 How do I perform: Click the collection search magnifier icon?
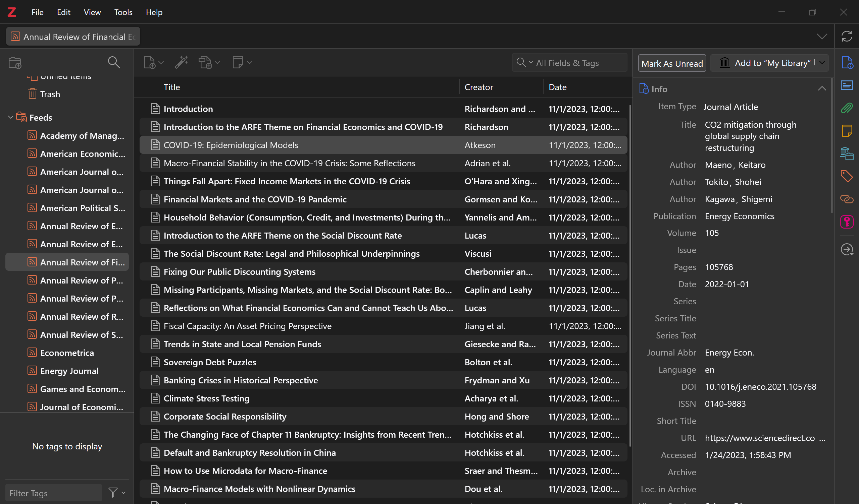(113, 63)
